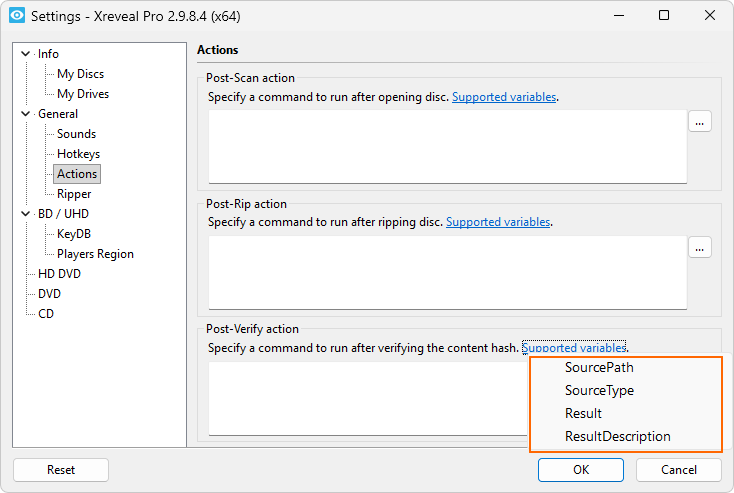The image size is (734, 493).
Task: Open the KeyDB settings page
Action: [x=74, y=234]
